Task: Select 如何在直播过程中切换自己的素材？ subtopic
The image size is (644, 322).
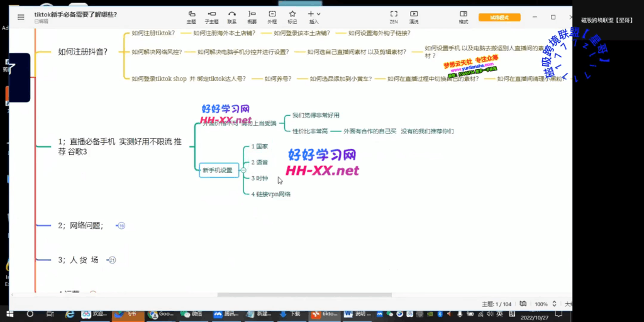Action: click(x=433, y=79)
